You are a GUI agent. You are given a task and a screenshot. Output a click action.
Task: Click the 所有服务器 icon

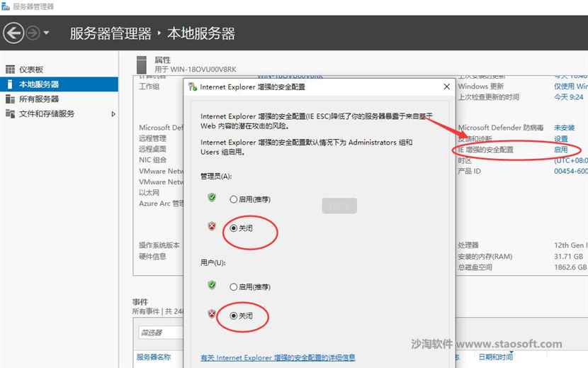click(10, 99)
